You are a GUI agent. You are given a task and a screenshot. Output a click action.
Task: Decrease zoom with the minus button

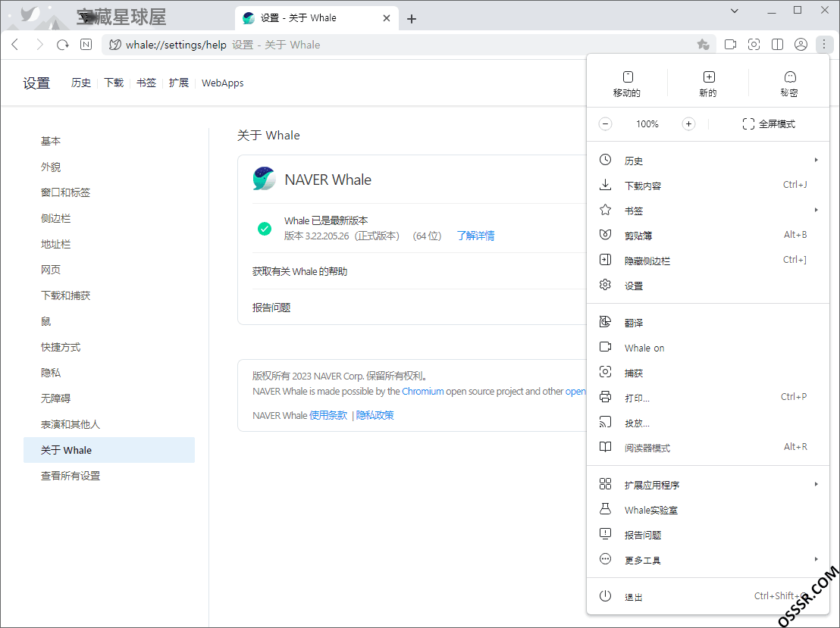click(605, 124)
